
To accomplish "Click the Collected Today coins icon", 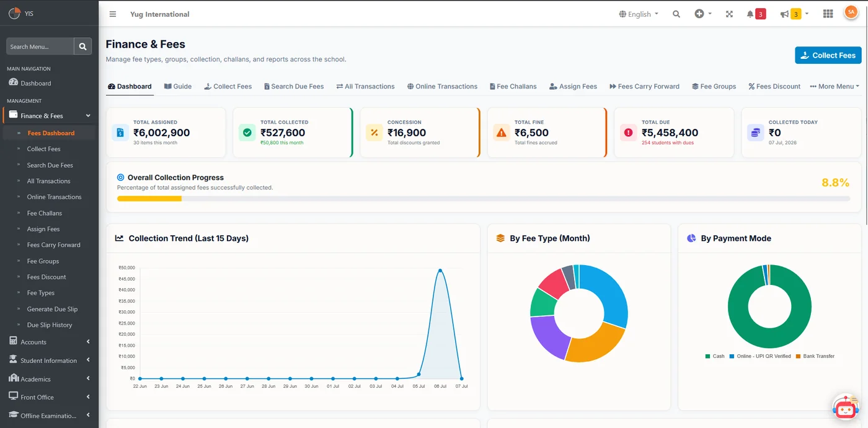I will [x=755, y=133].
